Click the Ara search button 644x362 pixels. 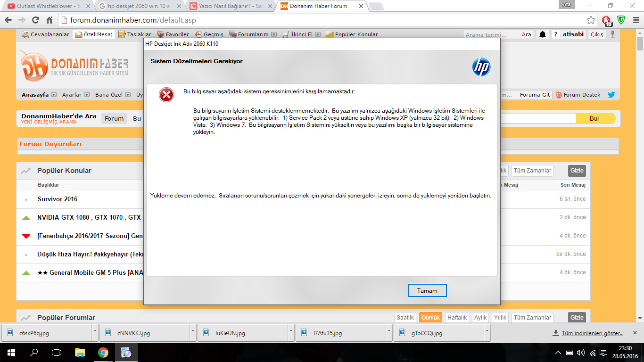[526, 34]
